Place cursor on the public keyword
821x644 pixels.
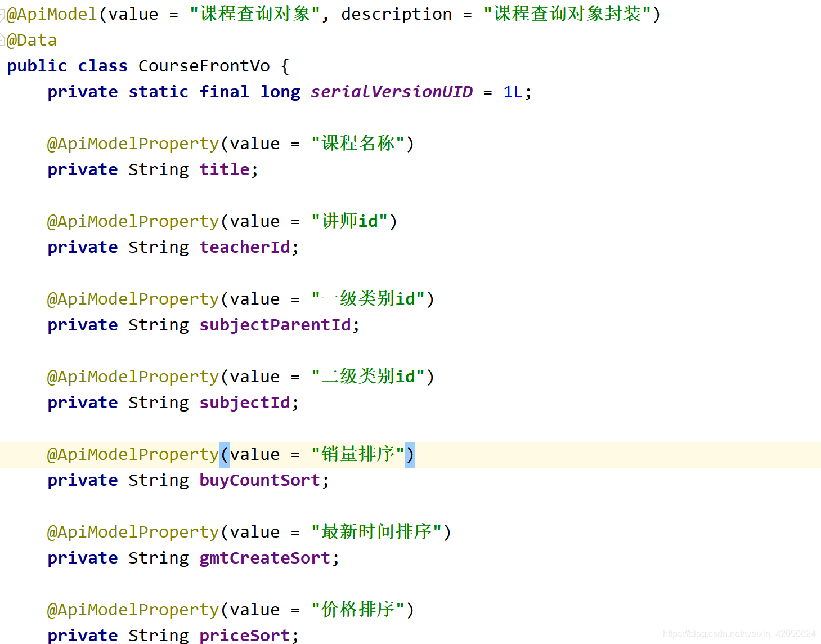click(x=37, y=66)
